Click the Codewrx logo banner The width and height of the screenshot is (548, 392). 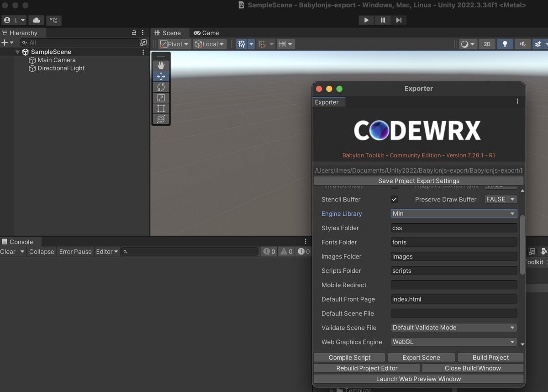(x=417, y=130)
